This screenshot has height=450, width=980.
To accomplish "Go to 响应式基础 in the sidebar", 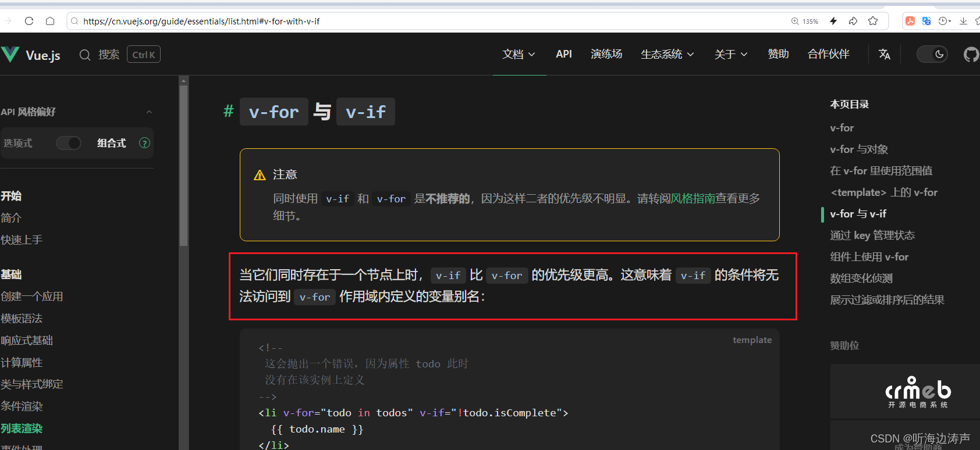I will [x=27, y=341].
